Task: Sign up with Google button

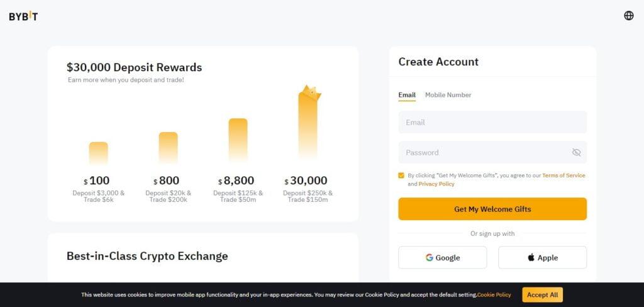Action: pos(442,258)
